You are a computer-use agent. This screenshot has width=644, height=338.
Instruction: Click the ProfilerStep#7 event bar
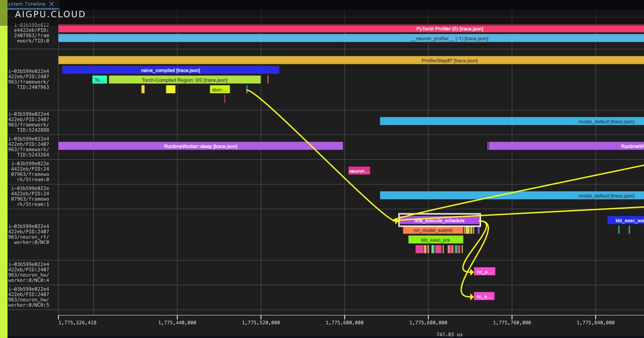click(x=351, y=61)
